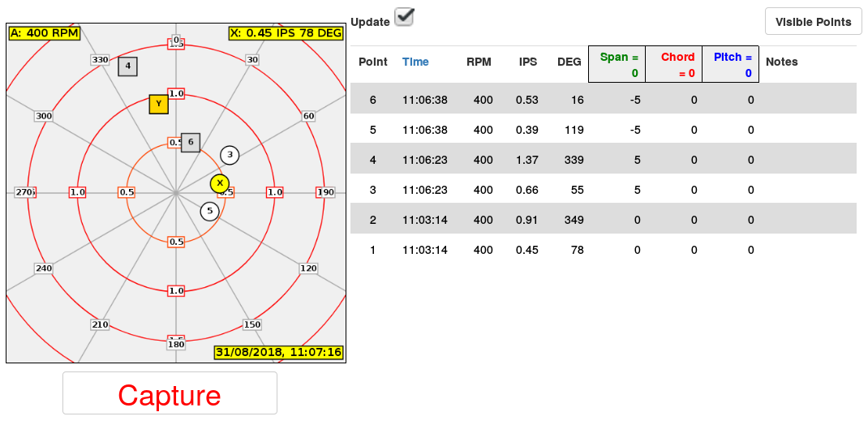This screenshot has width=868, height=425.
Task: Open the Visible Points button
Action: [x=813, y=22]
